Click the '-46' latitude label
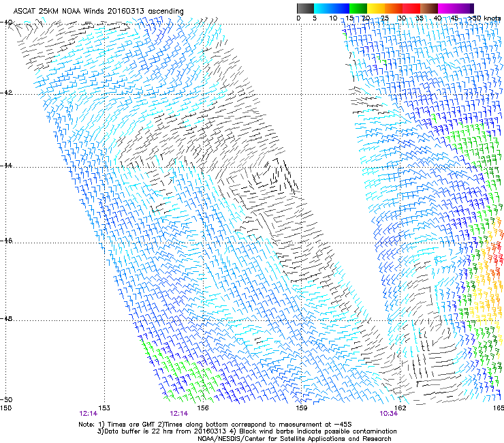 7,241
